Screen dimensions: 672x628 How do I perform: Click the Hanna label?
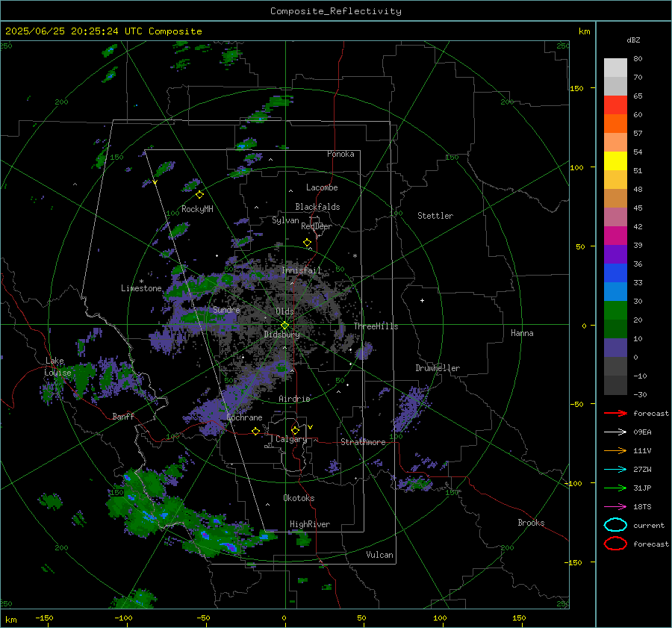click(522, 333)
